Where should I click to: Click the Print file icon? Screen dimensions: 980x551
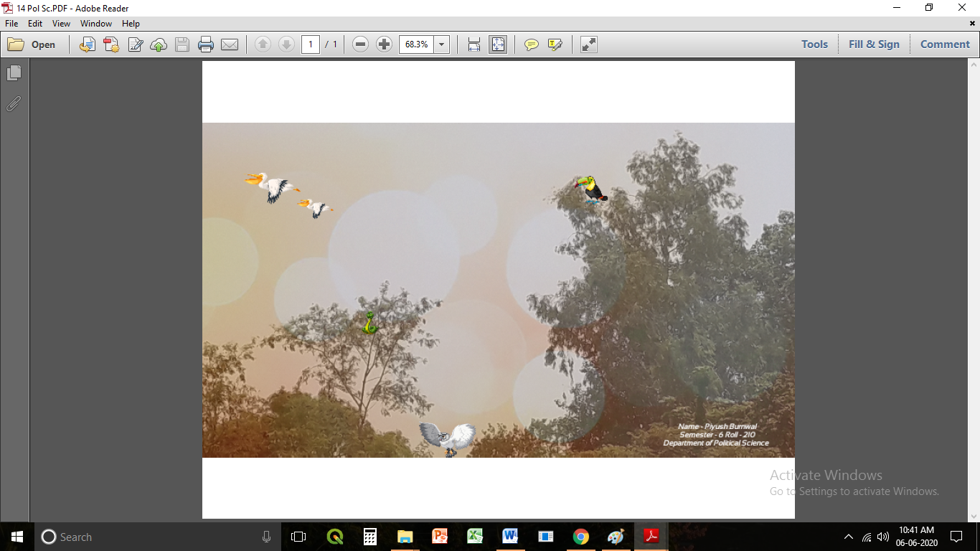(206, 44)
